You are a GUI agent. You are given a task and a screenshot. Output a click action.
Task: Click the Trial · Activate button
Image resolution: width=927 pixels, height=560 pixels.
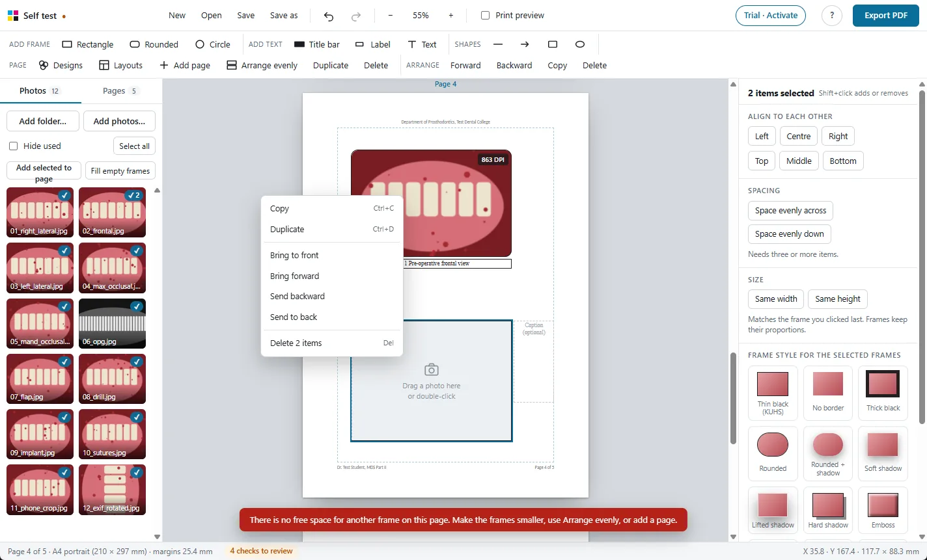[x=771, y=16]
